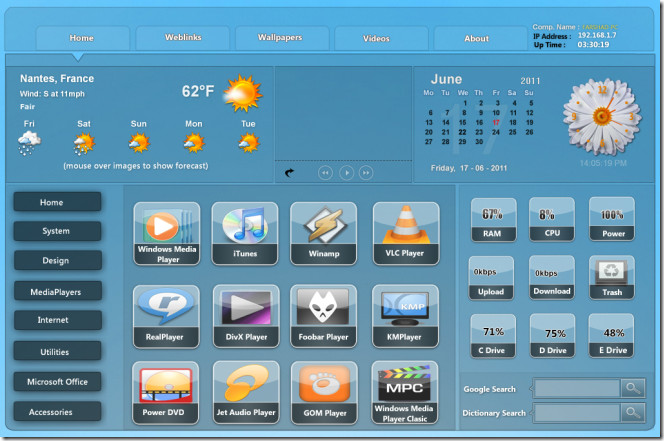Launch Windows Media Player Classic
Screen dimensions: 664x441
click(404, 393)
